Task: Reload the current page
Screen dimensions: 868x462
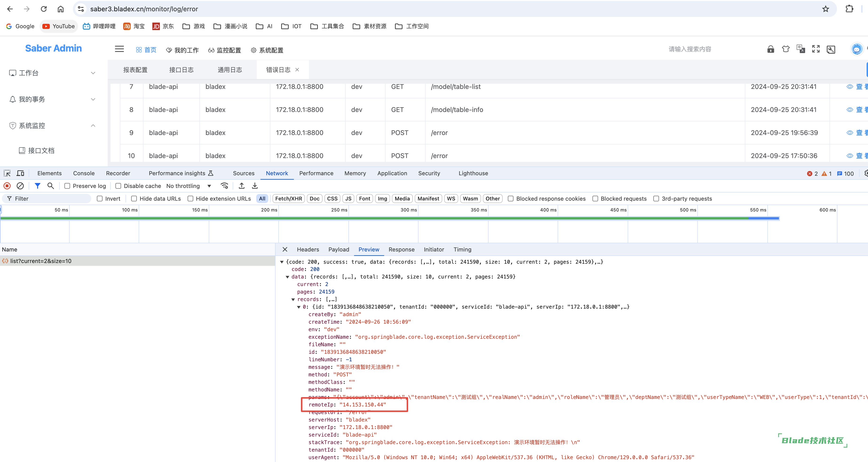Action: [44, 9]
